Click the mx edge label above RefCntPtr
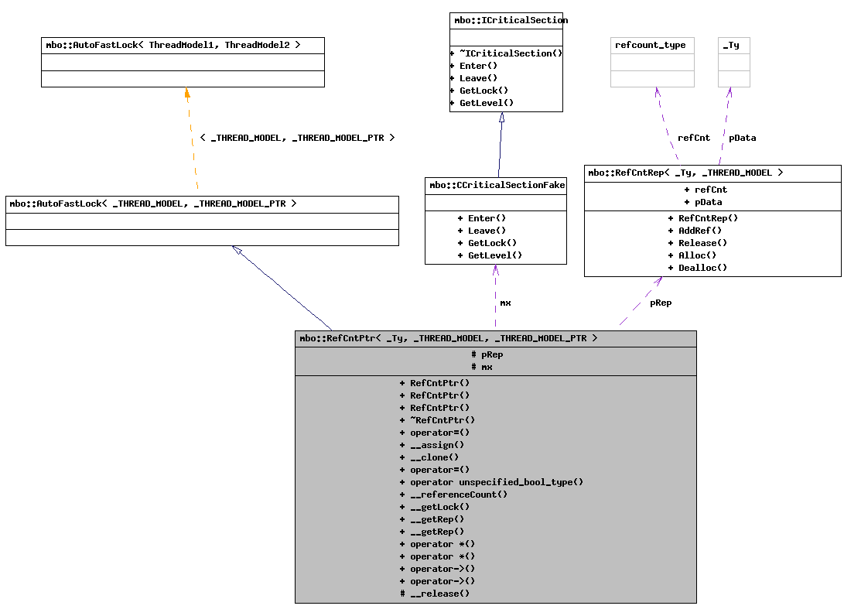Image resolution: width=844 pixels, height=616 pixels. (504, 303)
